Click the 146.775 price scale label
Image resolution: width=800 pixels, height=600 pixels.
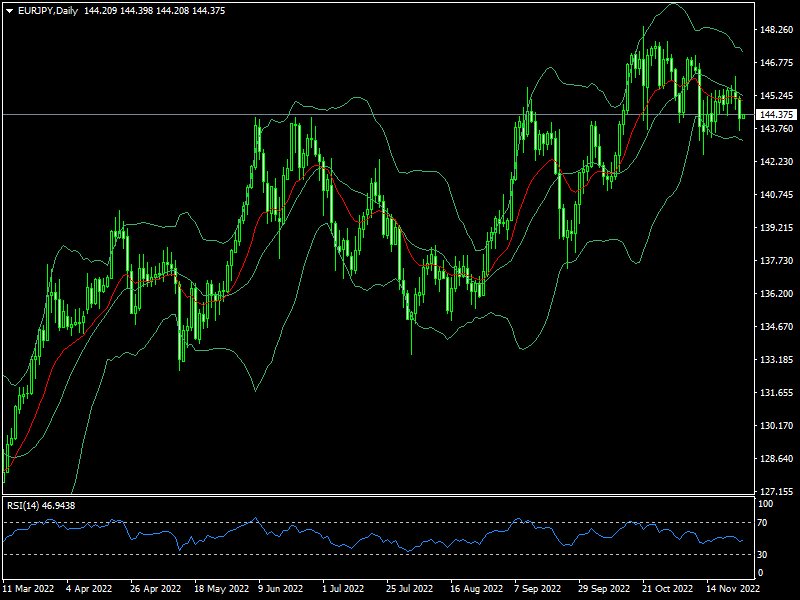tap(777, 63)
